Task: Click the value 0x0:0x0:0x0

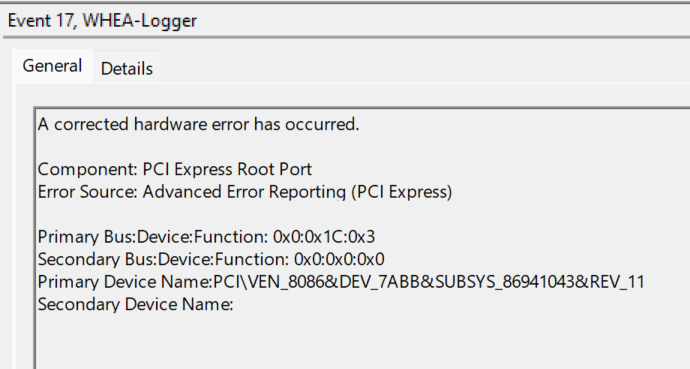Action: [x=339, y=259]
